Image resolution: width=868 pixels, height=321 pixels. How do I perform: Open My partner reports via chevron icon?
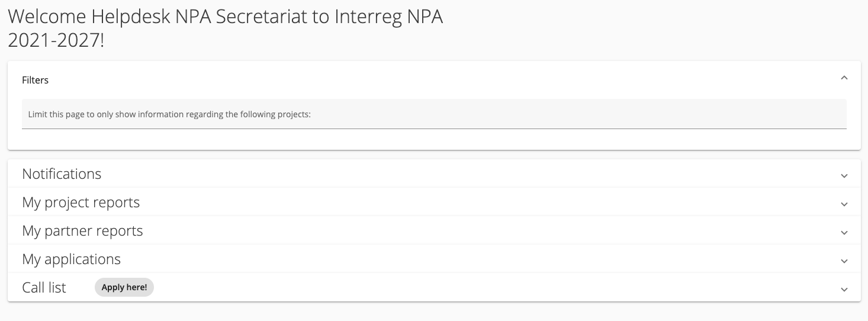tap(844, 233)
